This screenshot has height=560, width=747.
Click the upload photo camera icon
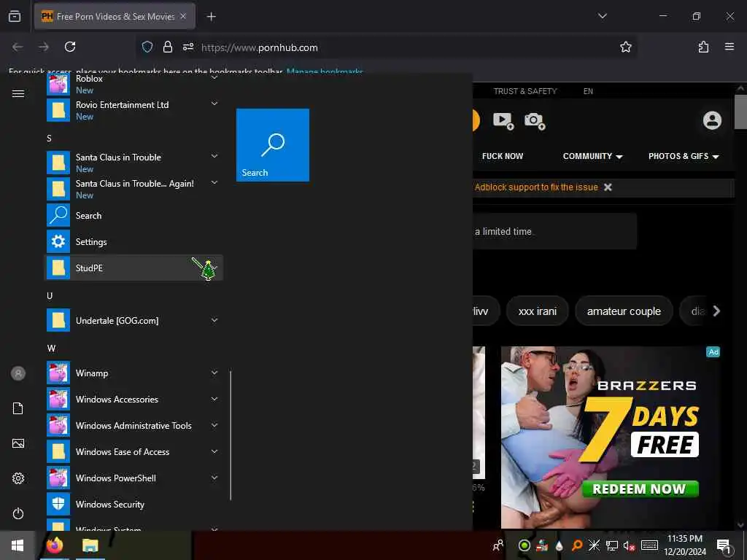[535, 121]
